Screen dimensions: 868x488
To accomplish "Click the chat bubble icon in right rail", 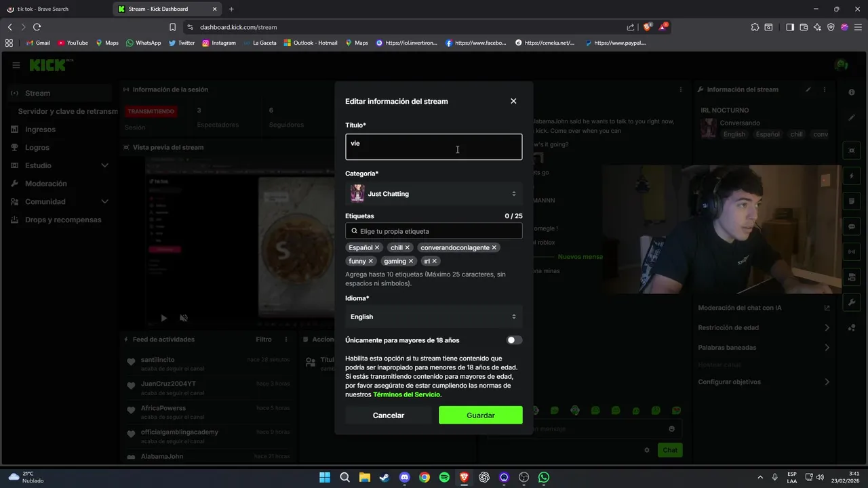I will tap(852, 226).
